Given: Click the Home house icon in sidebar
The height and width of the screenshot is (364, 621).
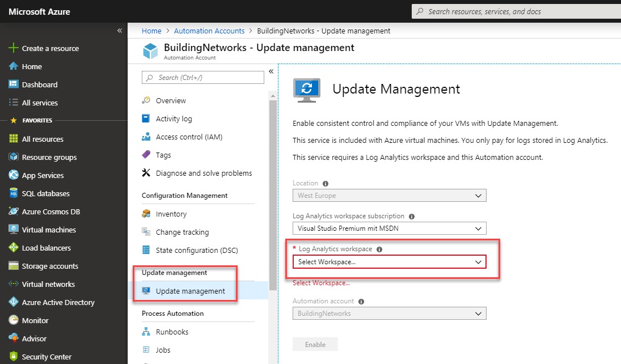Looking at the screenshot, I should 14,66.
